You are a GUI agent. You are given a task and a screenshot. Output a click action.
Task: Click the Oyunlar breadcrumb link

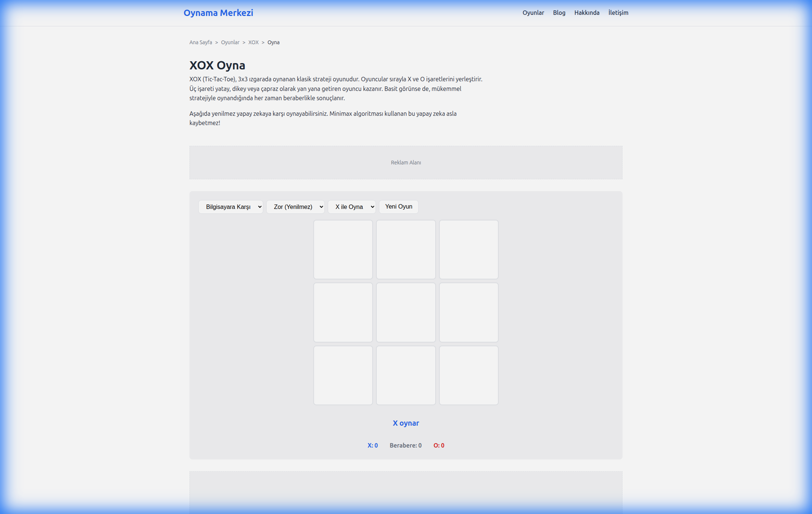[x=230, y=42]
